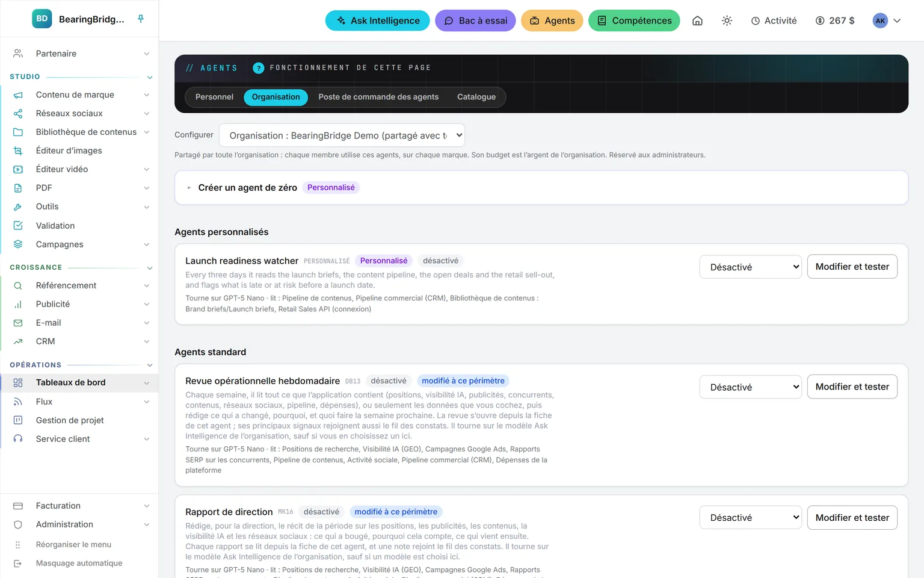Click the Campagnes layers icon
This screenshot has height=578, width=924.
click(x=18, y=244)
